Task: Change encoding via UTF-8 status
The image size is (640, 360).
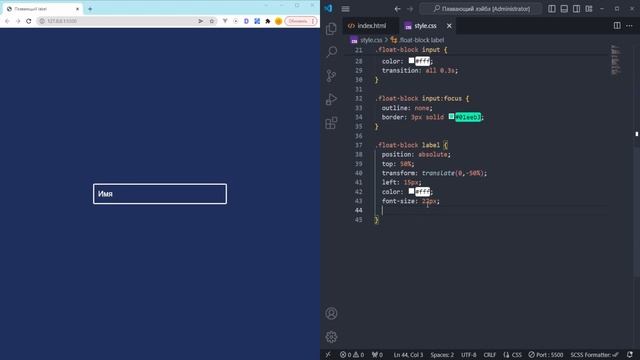Action: point(469,355)
